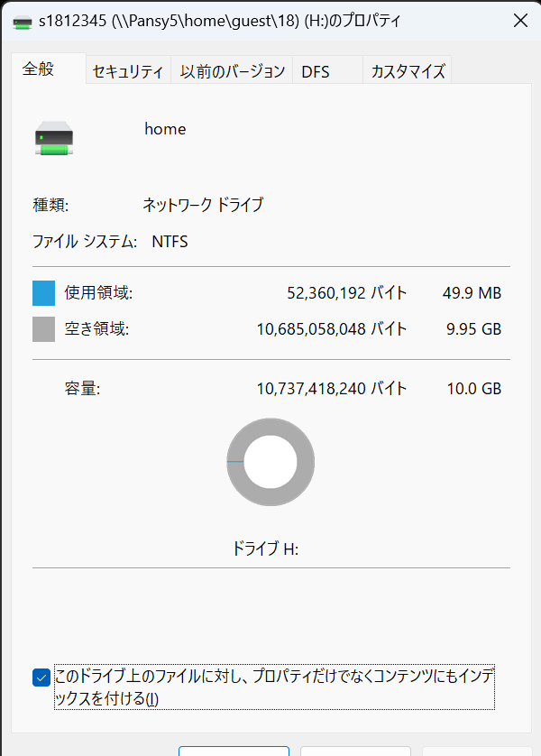Open the 以前のバージョン tab
The image size is (541, 756).
pyautogui.click(x=232, y=72)
